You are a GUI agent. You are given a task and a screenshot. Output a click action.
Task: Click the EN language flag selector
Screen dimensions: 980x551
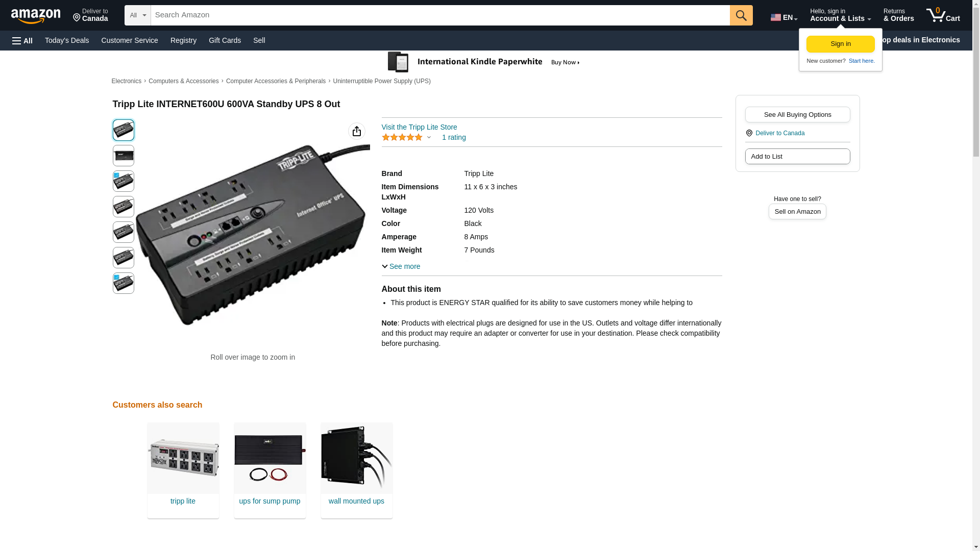[783, 17]
